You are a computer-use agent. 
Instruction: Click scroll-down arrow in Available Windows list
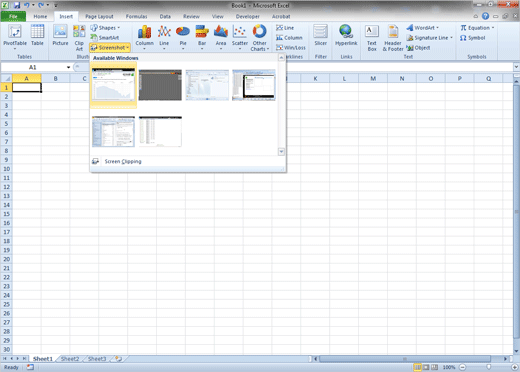(281, 152)
